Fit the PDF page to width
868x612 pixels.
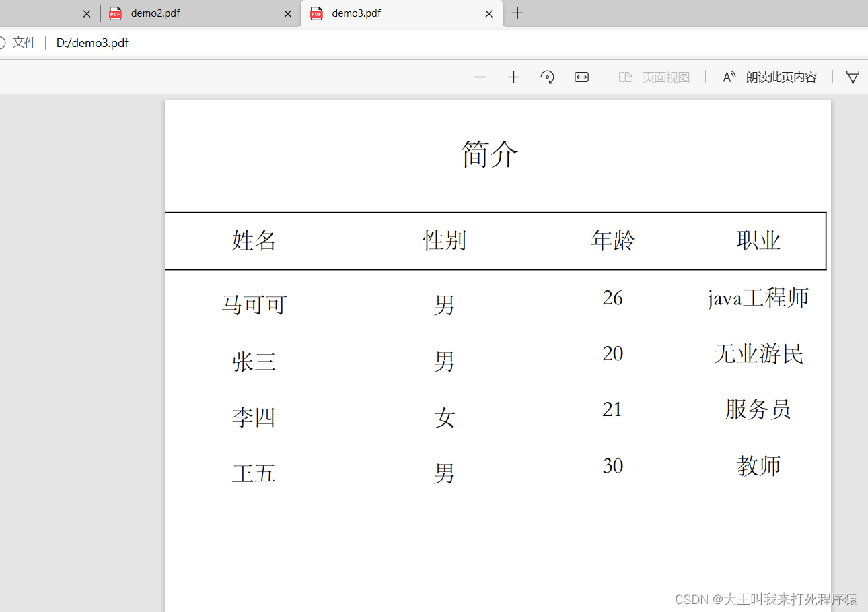pyautogui.click(x=581, y=77)
